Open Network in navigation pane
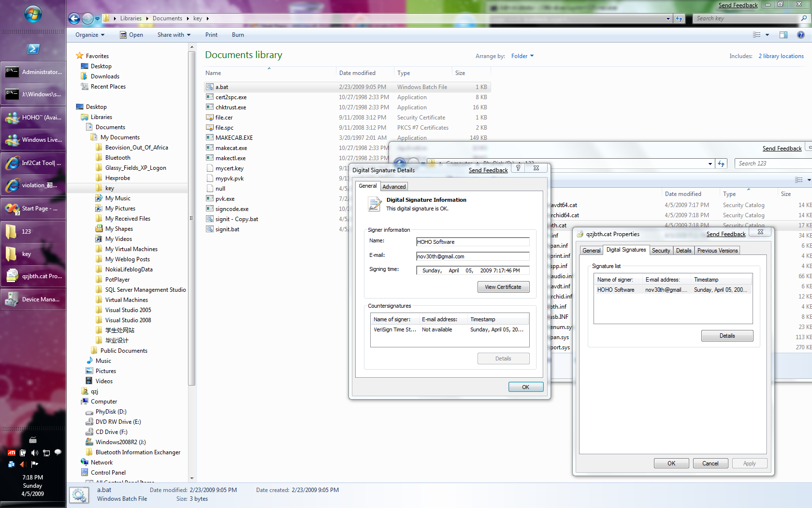 coord(101,463)
